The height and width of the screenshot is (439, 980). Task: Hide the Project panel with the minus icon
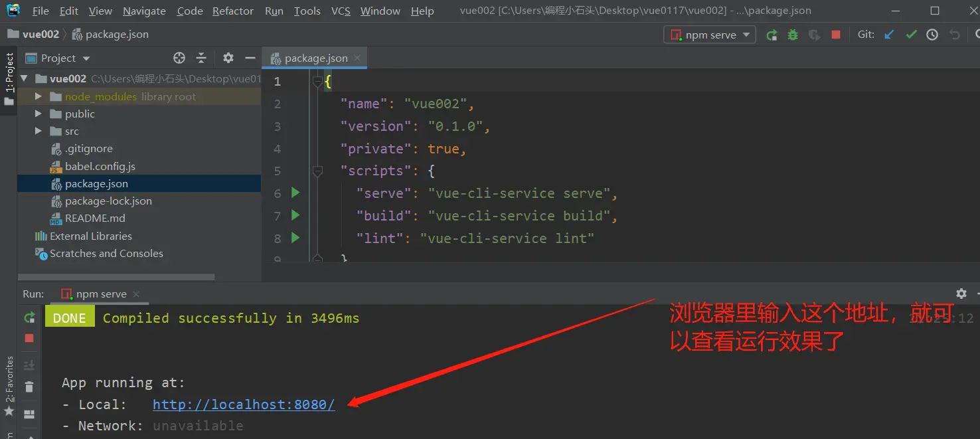[x=250, y=58]
